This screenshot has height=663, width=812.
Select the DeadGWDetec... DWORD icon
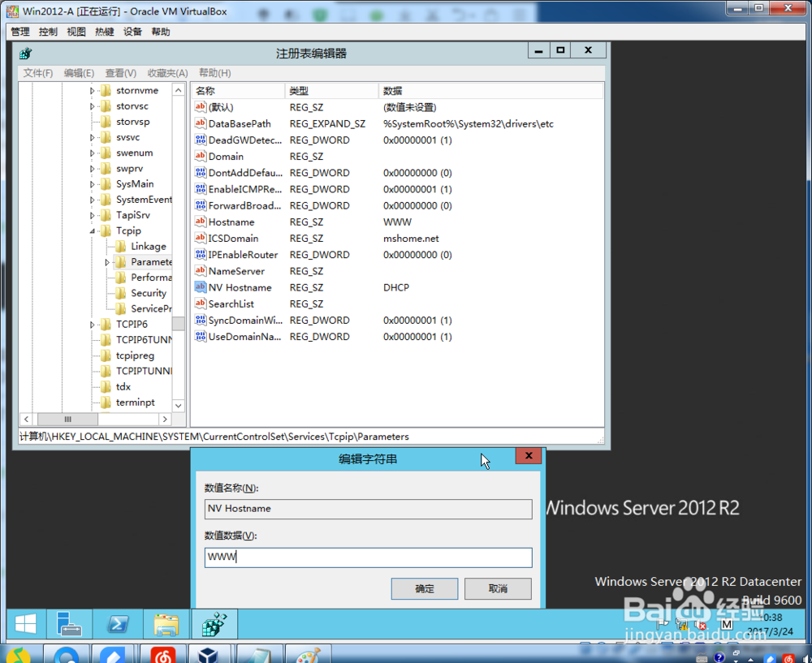pos(201,140)
